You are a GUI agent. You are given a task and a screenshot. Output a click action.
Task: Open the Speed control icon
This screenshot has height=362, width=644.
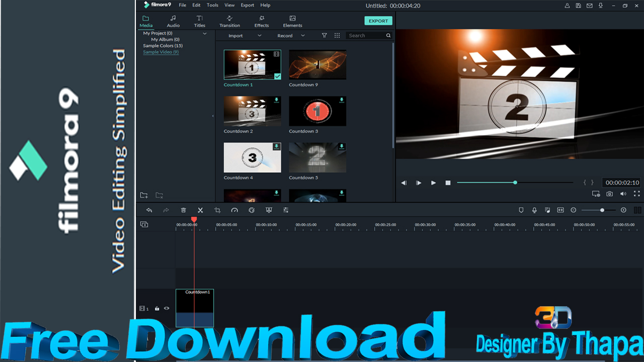234,210
